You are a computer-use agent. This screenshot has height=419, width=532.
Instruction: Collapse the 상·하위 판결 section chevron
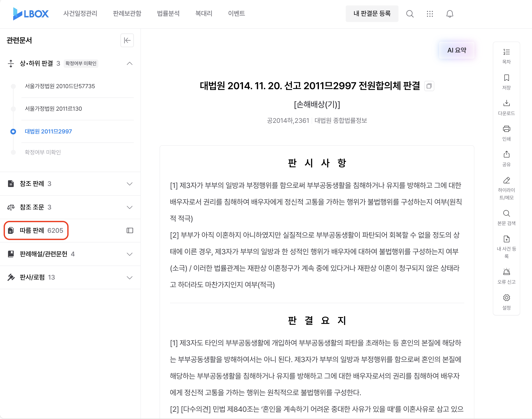(x=130, y=63)
